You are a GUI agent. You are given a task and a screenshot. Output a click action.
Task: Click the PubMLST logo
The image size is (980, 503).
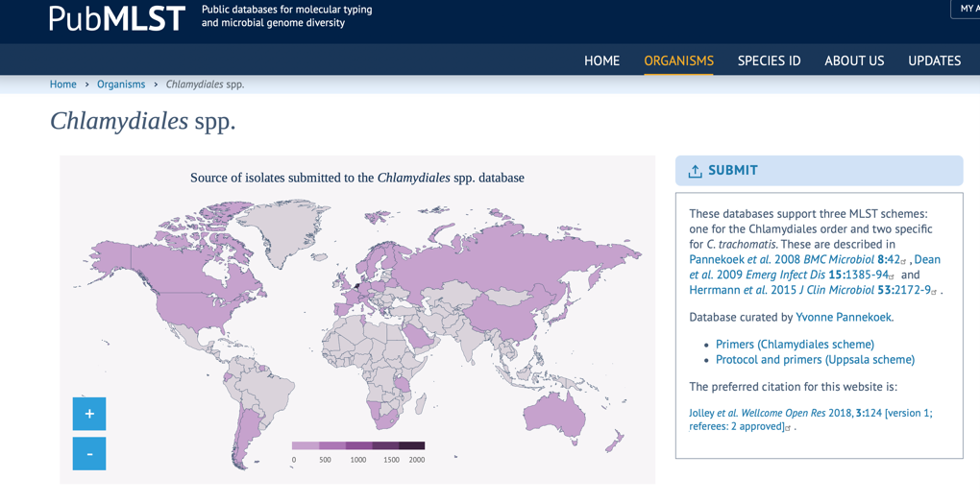coord(116,18)
